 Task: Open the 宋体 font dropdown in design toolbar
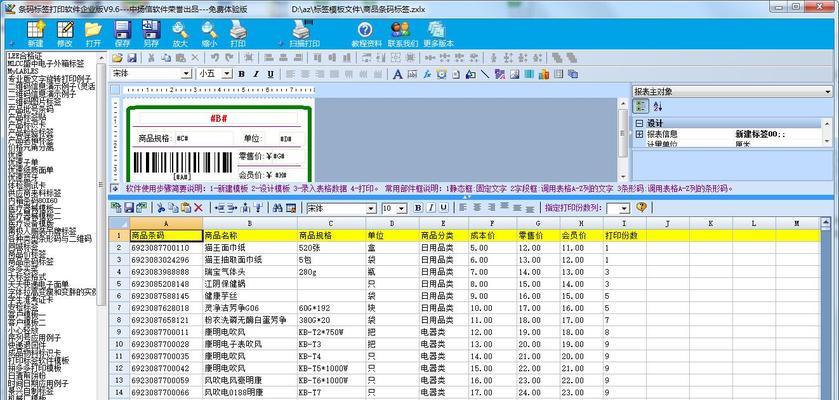tap(186, 74)
